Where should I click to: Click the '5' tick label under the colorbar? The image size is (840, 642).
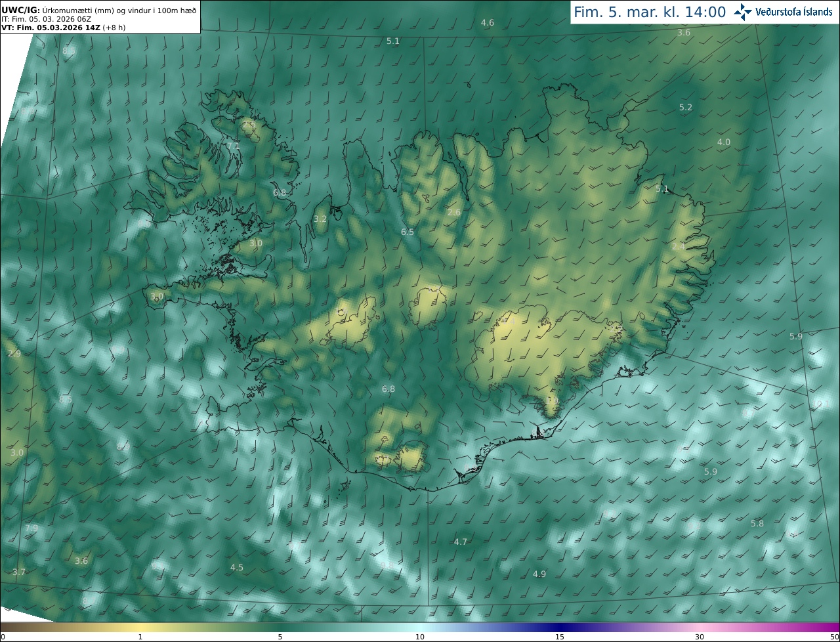pyautogui.click(x=280, y=637)
